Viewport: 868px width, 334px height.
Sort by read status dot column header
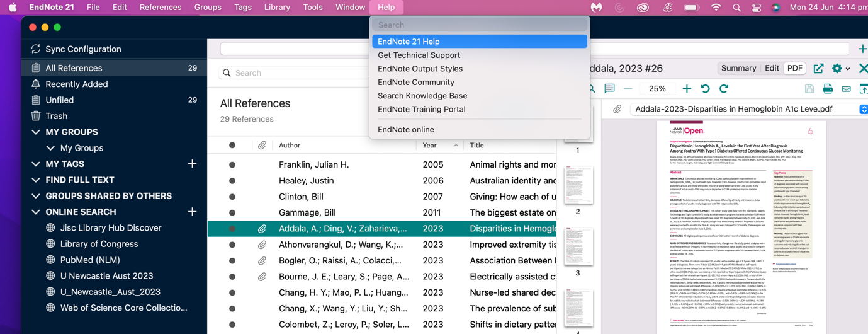coord(232,145)
